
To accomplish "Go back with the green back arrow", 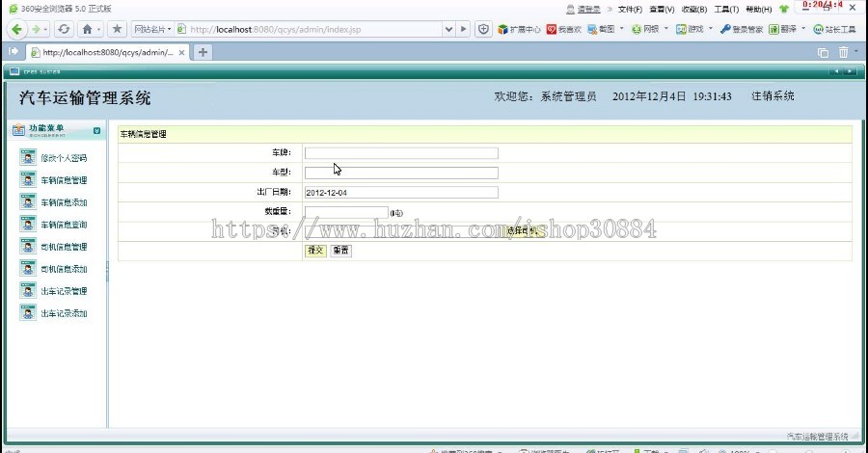I will coord(16,29).
